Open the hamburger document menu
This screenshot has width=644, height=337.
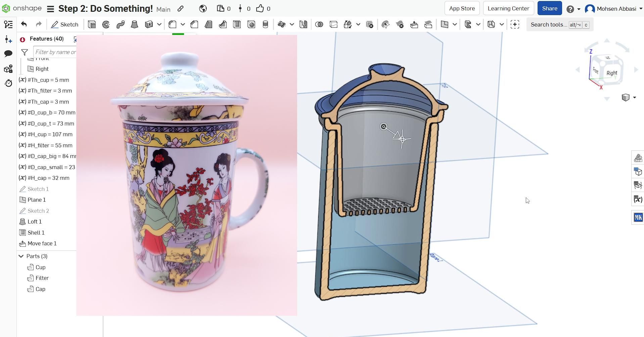50,9
